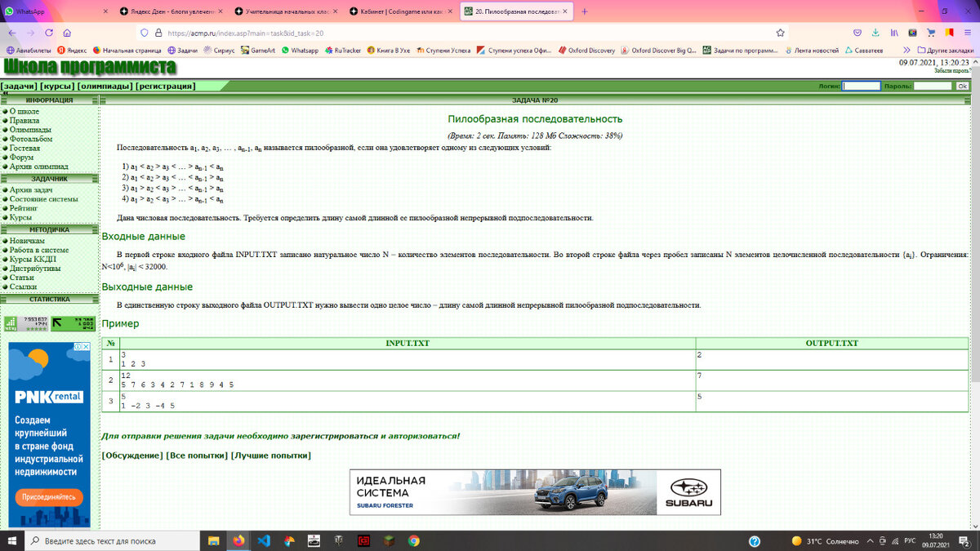Open the Firefox library icon
980x551 pixels.
pos(894,33)
